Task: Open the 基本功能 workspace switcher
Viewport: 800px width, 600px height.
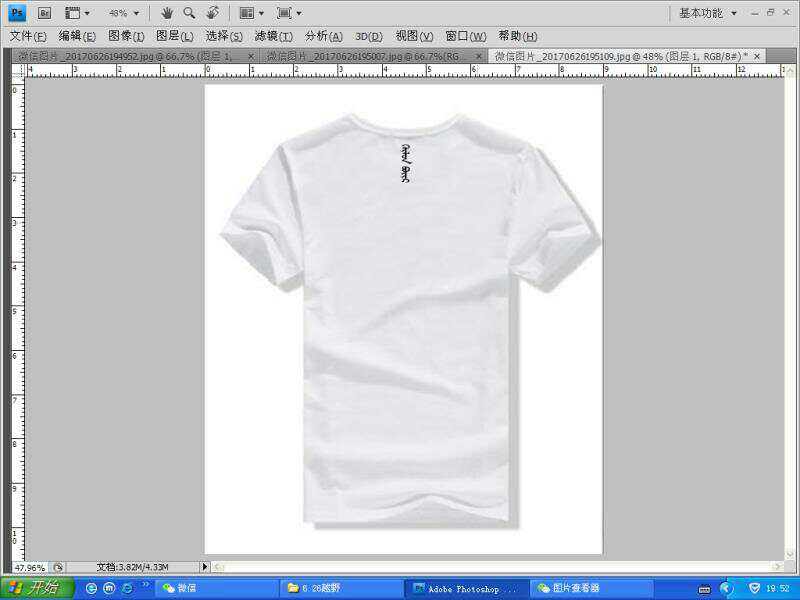Action: tap(708, 13)
